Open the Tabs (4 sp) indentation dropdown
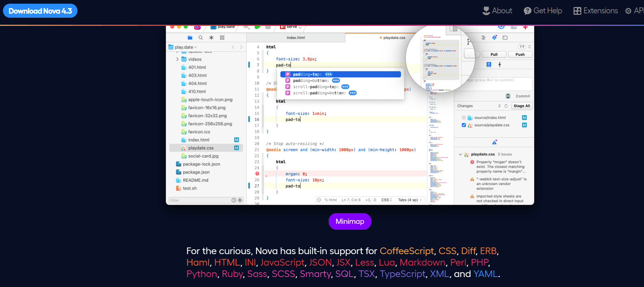Screen dimensions: 644x287 tap(410, 200)
